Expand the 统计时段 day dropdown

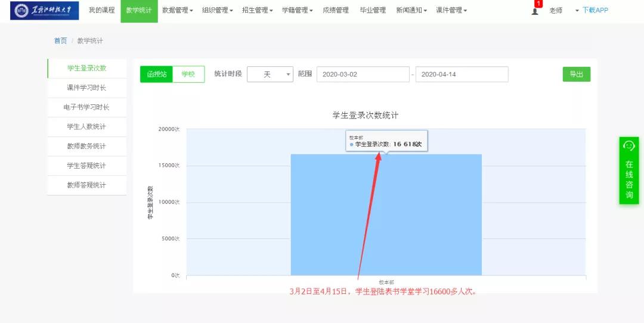tap(270, 74)
